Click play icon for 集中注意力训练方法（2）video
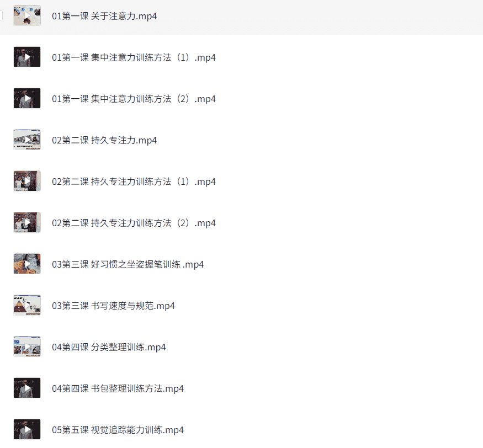Screen dimensions: 483x448 coord(27,98)
